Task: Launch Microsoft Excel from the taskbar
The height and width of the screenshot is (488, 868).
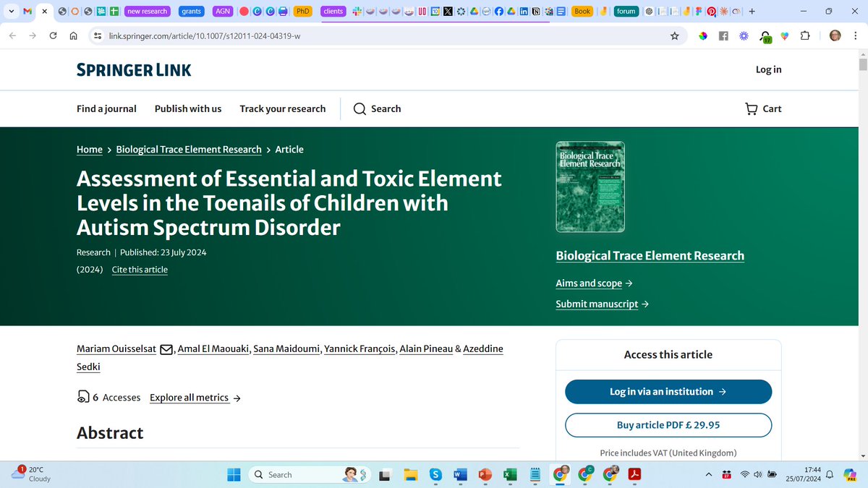Action: click(509, 474)
